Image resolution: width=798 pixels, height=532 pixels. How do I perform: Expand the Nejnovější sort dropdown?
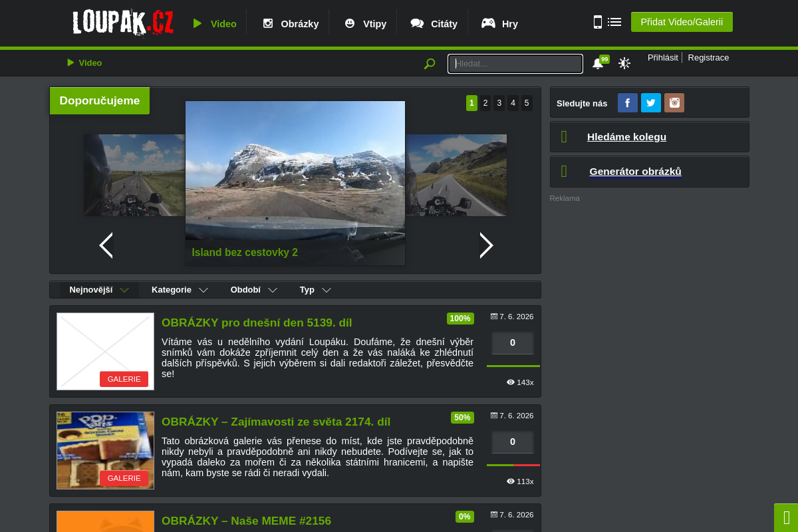(x=99, y=290)
